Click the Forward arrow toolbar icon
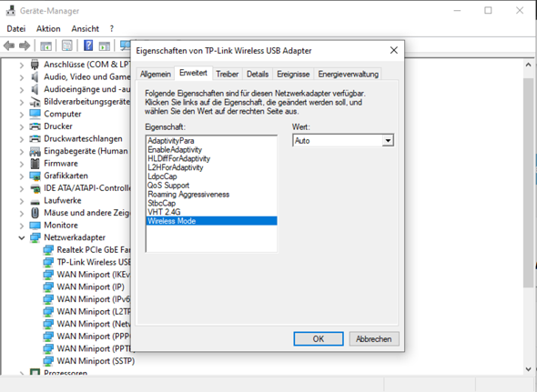This screenshot has height=392, width=537. 25,45
